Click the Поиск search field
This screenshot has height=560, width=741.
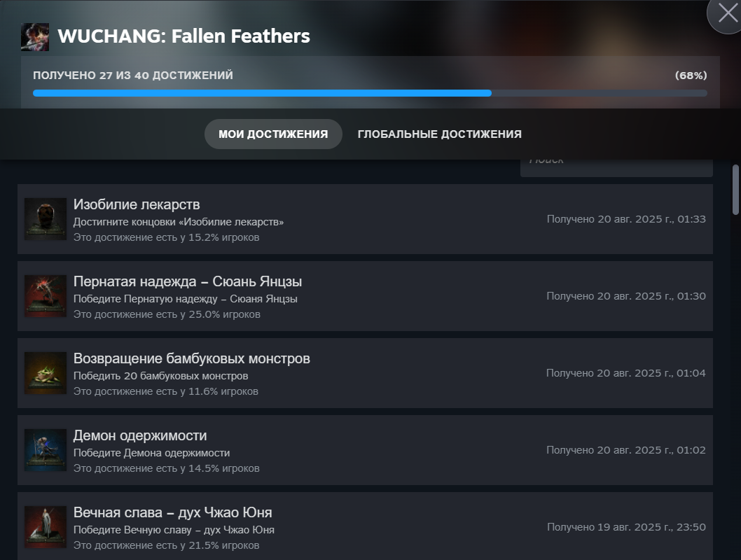(x=616, y=167)
